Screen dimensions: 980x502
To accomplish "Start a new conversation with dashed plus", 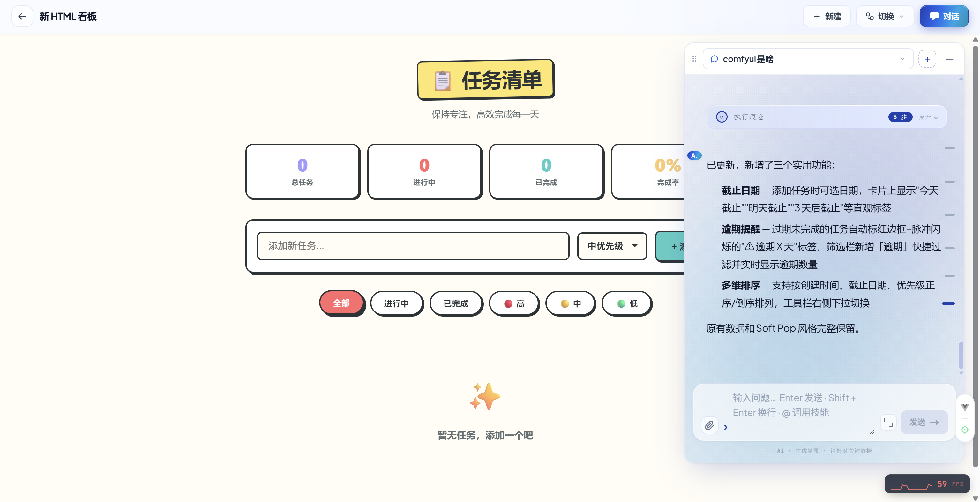I will pos(927,59).
